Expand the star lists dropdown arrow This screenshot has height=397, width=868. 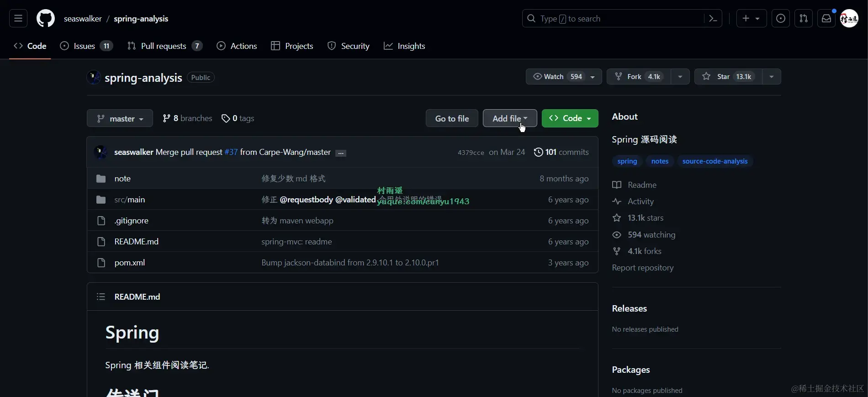point(772,77)
